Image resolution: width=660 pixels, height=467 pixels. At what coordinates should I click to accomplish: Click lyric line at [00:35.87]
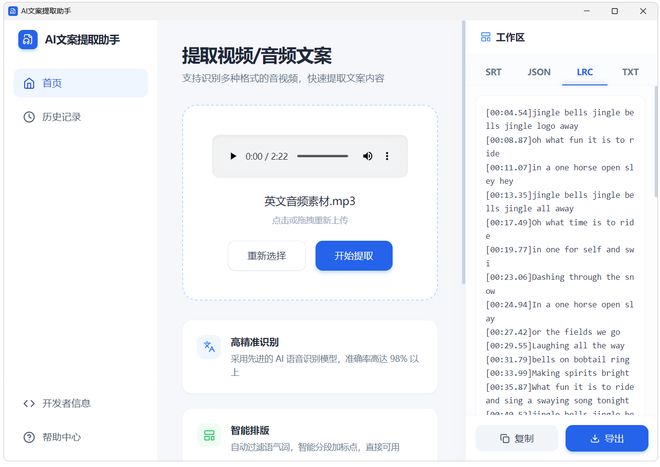560,394
